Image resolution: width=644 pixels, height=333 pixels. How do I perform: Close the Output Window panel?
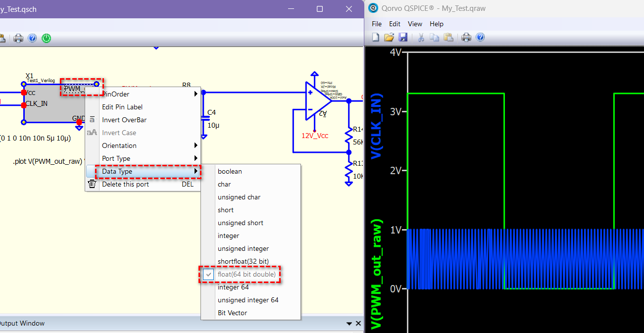click(358, 324)
